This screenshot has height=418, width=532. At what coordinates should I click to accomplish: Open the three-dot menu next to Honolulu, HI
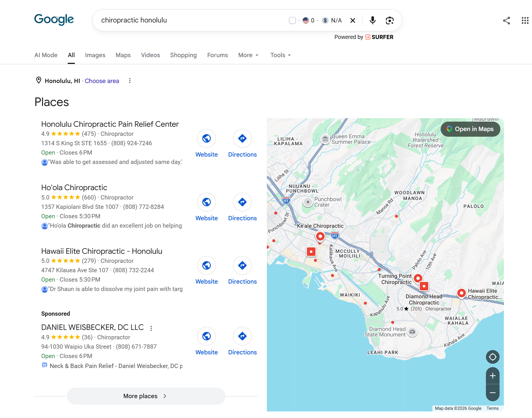(130, 81)
